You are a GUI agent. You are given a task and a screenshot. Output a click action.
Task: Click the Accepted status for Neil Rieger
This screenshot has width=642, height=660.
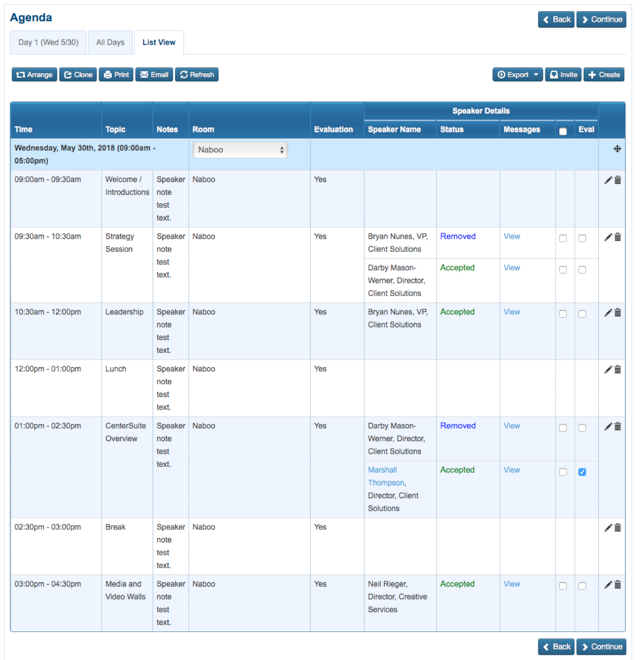click(x=457, y=584)
